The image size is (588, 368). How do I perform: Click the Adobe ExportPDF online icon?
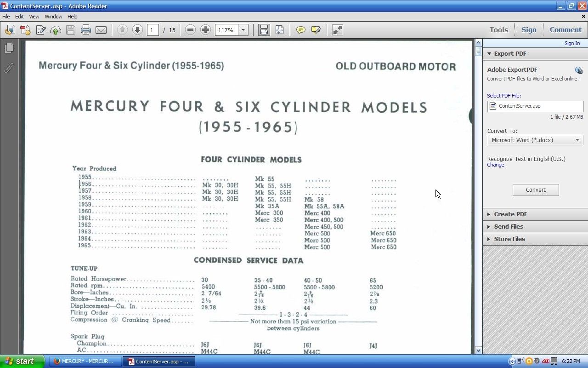click(579, 70)
